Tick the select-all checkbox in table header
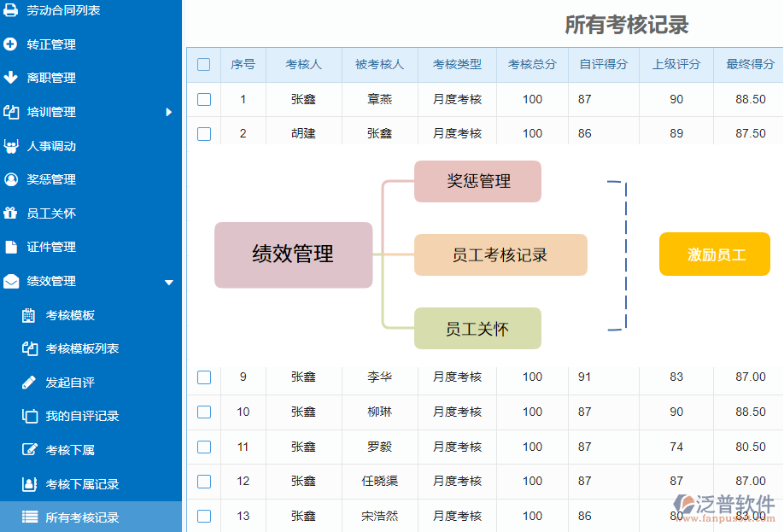 [x=203, y=64]
